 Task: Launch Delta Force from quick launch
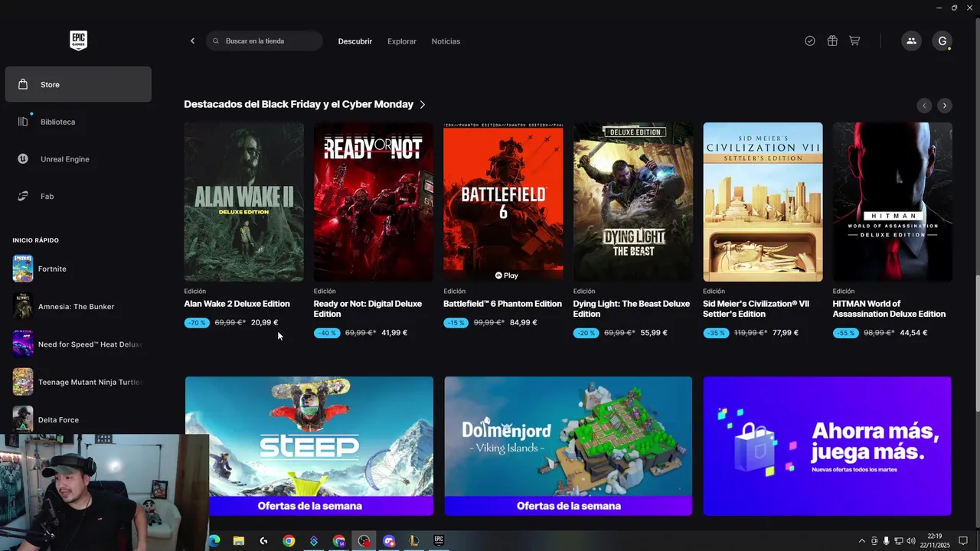(78, 419)
